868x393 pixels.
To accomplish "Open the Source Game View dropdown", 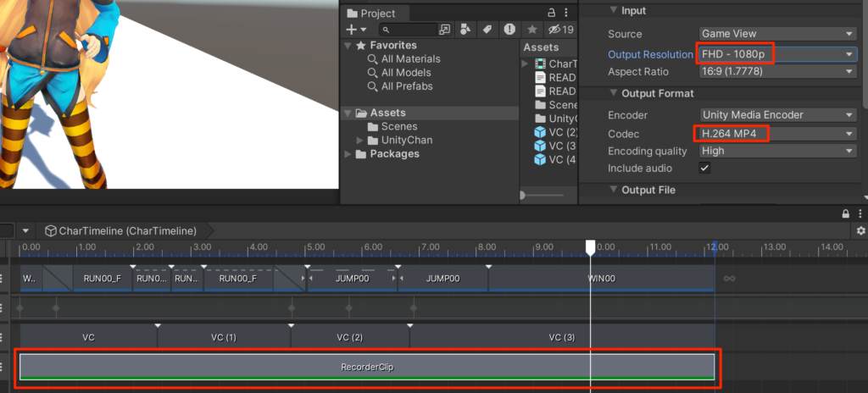I will (x=777, y=34).
